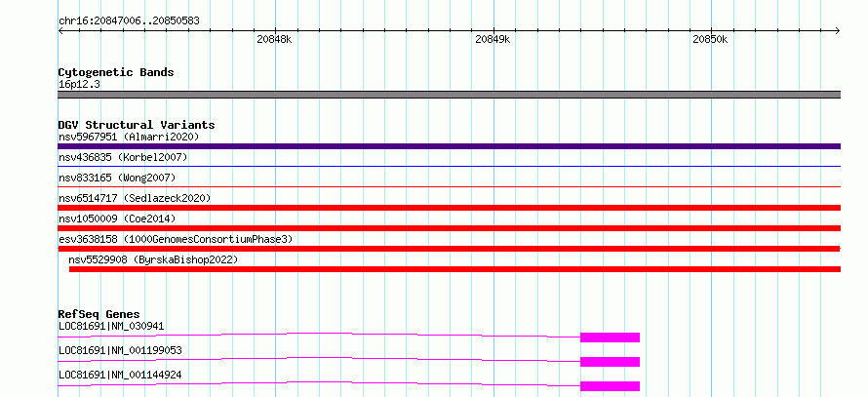Screen dimensions: 868x397
Task: Open the LOC81691|NM_030941 gene label
Action: click(111, 326)
